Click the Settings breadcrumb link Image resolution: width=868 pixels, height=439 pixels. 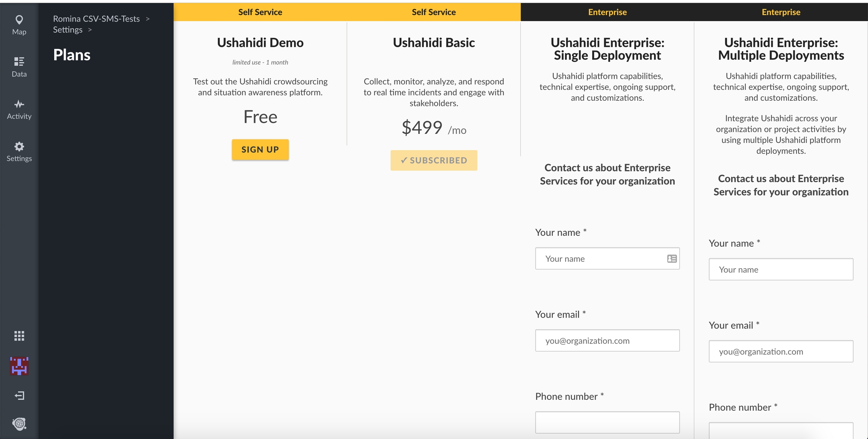pyautogui.click(x=67, y=30)
